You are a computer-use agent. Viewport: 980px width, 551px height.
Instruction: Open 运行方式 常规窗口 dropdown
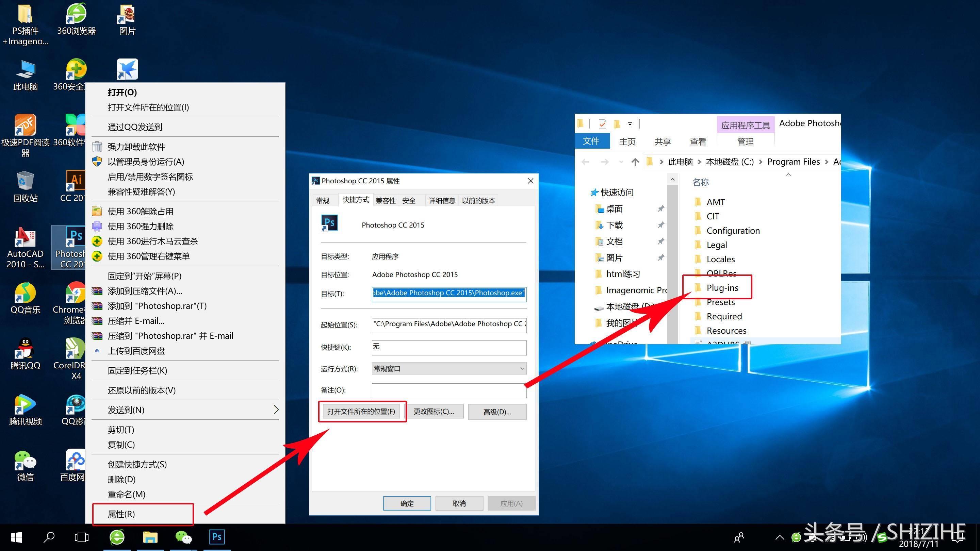click(x=449, y=368)
